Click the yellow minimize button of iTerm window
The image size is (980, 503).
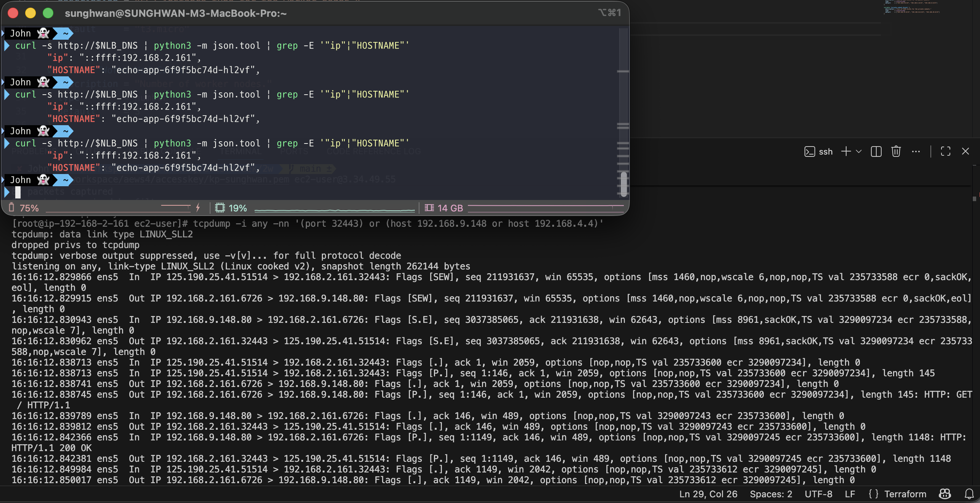click(x=31, y=13)
